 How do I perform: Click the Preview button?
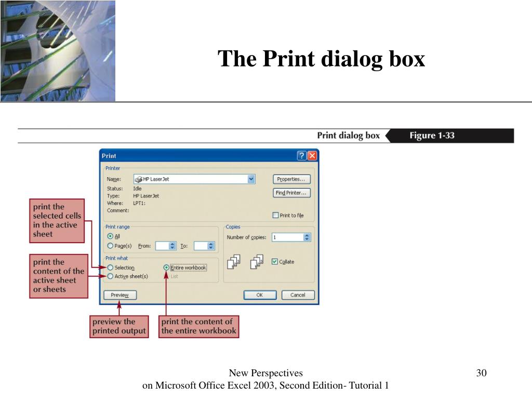tap(120, 295)
